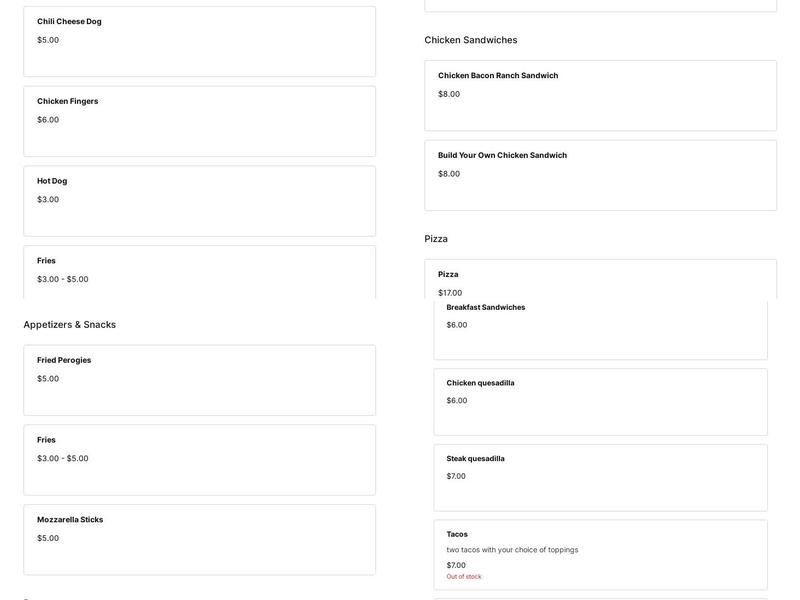Click the Out of stock label
800x600 pixels.
coord(464,577)
